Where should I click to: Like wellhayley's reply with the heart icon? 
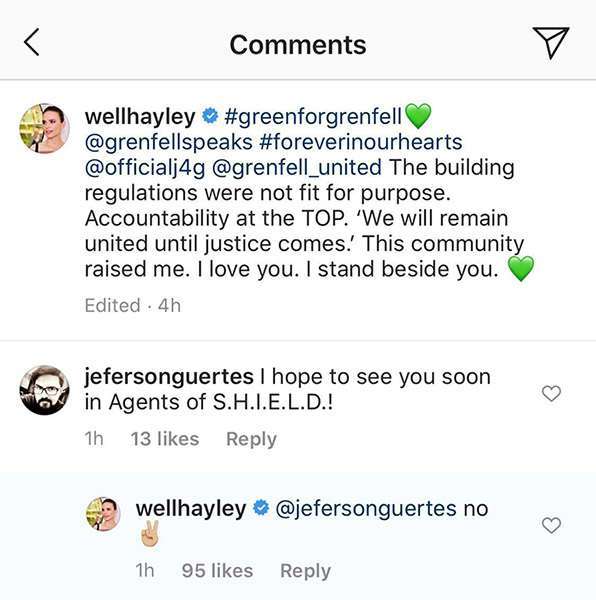click(551, 525)
